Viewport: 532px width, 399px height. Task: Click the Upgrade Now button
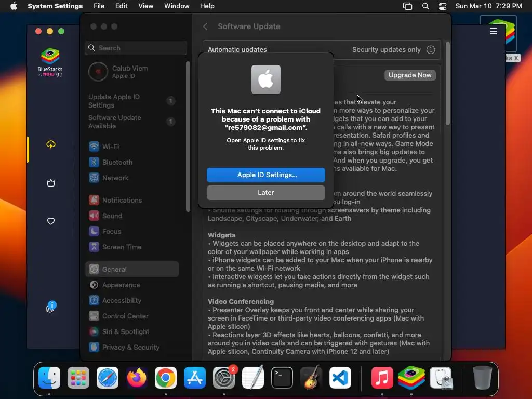410,75
